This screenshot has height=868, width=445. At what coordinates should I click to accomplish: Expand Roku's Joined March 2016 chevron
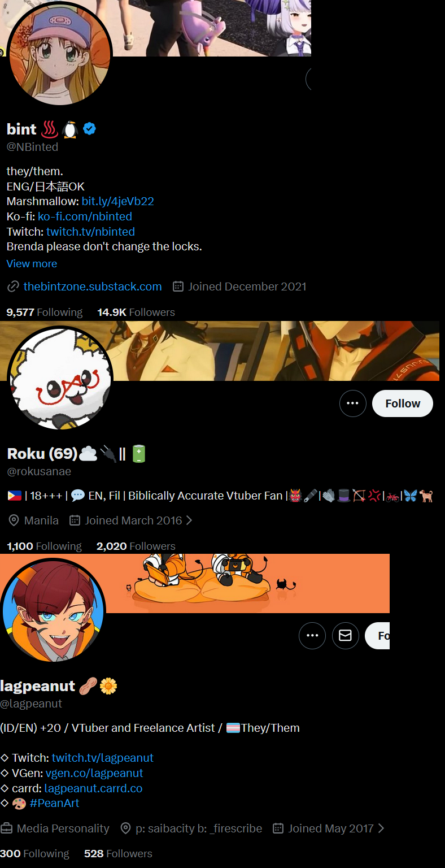click(189, 520)
